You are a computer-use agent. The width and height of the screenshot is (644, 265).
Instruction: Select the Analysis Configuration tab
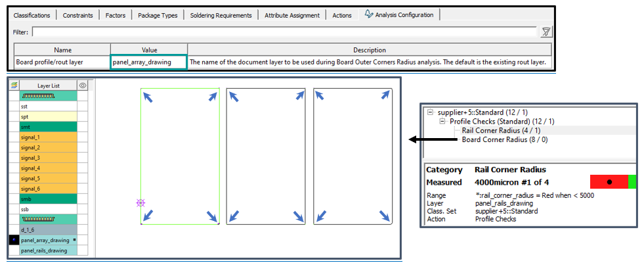tap(399, 15)
